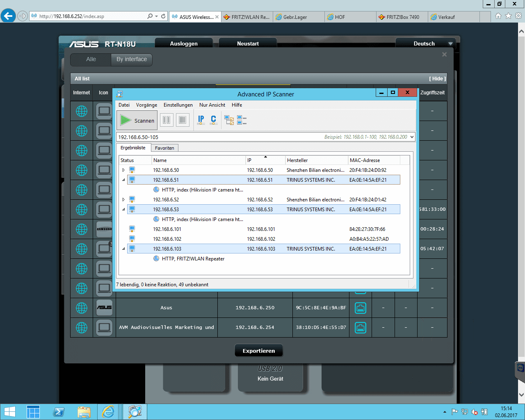525x420 pixels.
Task: Click the taskbar clock showing 15:14
Action: (506, 412)
